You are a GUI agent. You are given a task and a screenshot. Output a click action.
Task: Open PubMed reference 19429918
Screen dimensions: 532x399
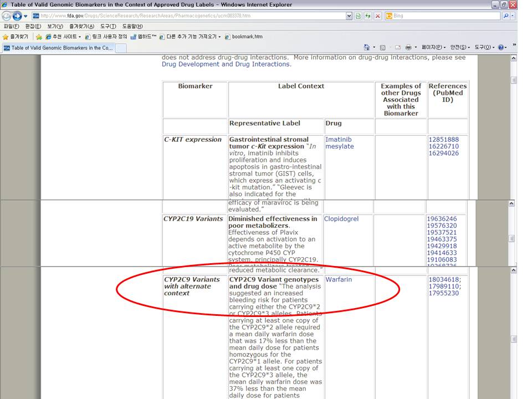click(x=442, y=246)
